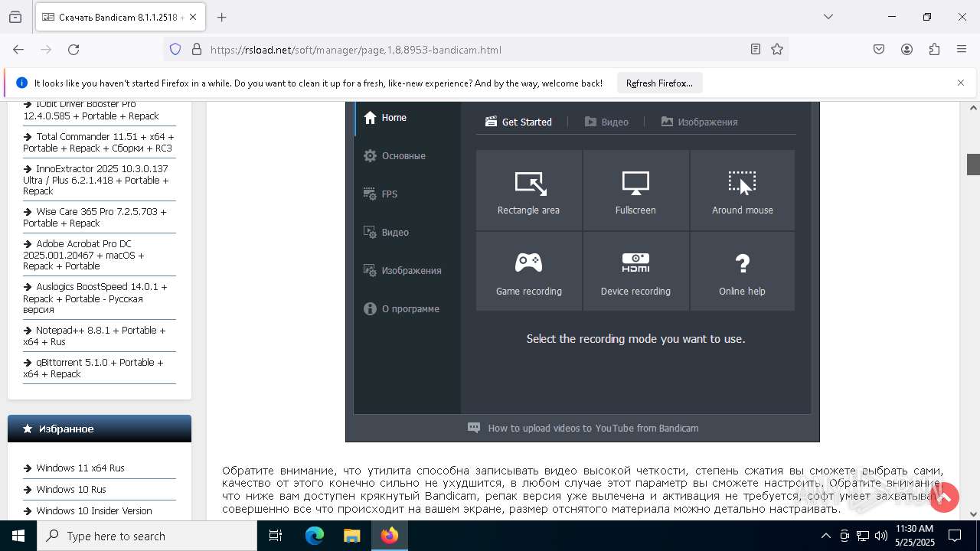This screenshot has width=980, height=551.
Task: Click the taskbar clock and date
Action: pos(914,536)
